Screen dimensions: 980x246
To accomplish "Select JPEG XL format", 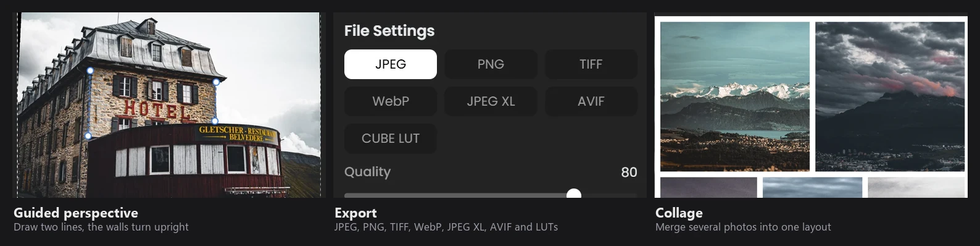I will pyautogui.click(x=491, y=101).
